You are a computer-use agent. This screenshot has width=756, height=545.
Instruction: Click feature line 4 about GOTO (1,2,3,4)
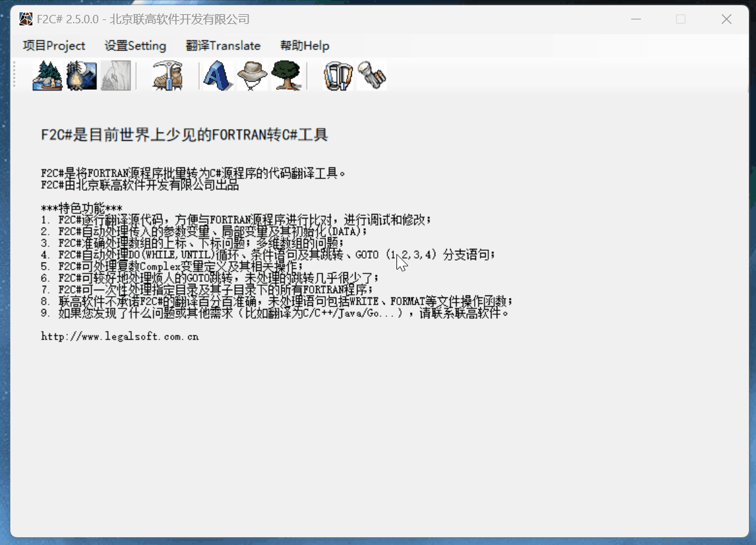(x=268, y=255)
